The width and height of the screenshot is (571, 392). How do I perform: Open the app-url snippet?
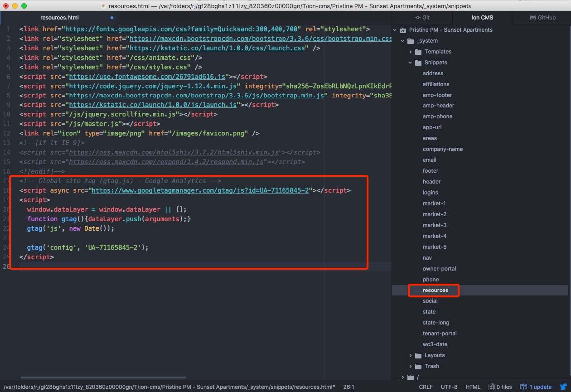pyautogui.click(x=432, y=127)
